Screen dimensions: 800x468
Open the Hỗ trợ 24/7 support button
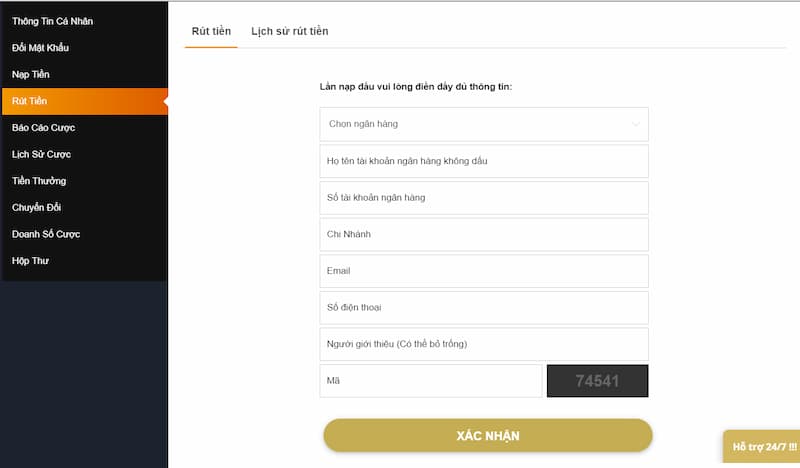(764, 446)
